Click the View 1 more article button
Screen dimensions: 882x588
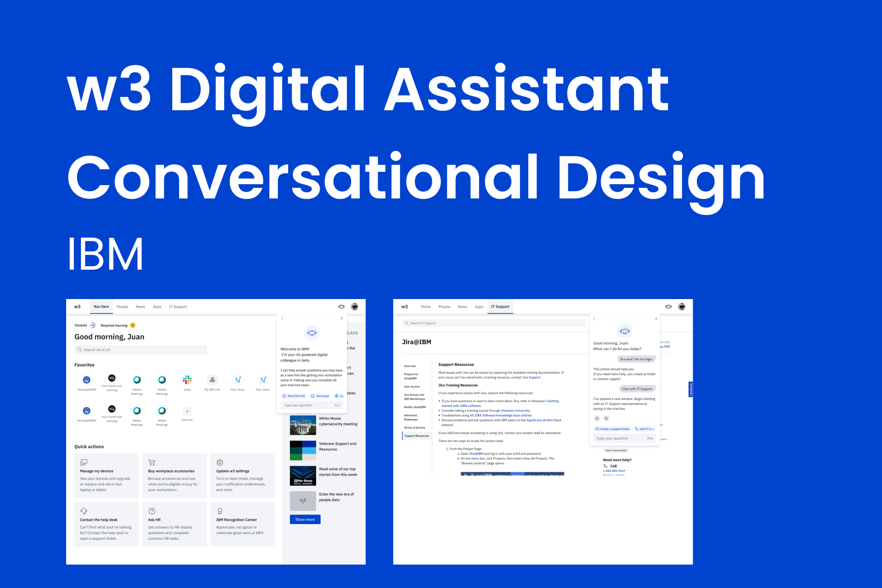click(616, 450)
